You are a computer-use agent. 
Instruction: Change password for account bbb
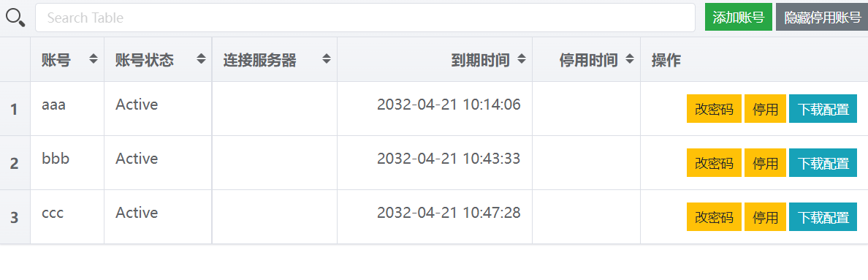click(x=714, y=163)
